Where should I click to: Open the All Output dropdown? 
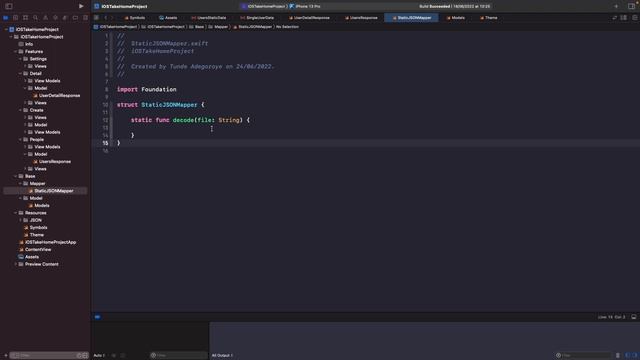222,356
